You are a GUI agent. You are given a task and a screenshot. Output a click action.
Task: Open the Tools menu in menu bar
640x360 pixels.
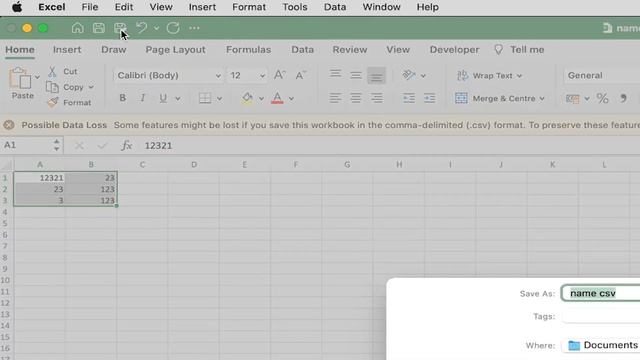coord(295,7)
